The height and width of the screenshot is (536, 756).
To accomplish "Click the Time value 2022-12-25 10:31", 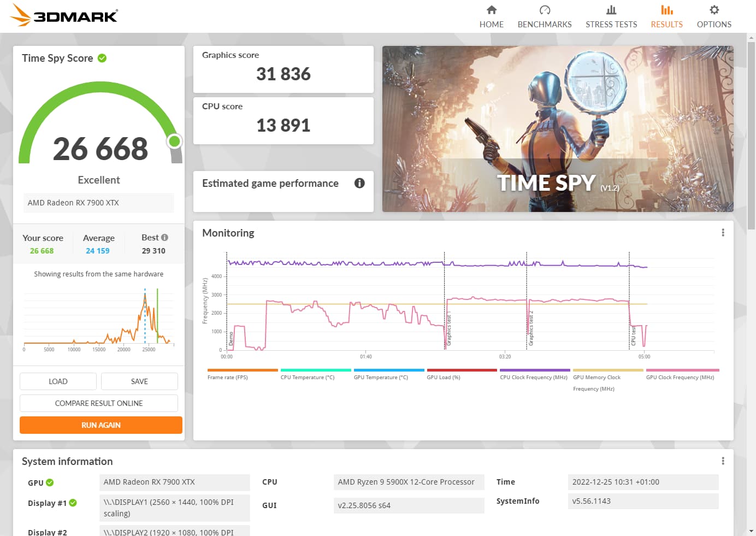I will click(643, 482).
